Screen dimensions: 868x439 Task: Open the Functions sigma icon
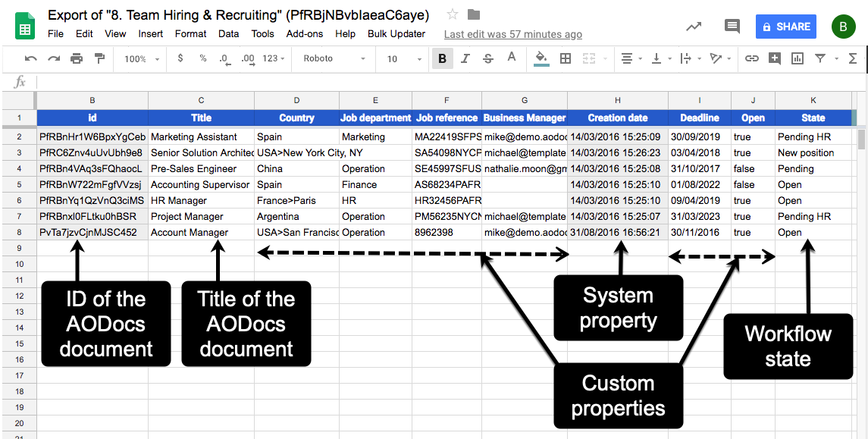pyautogui.click(x=853, y=58)
